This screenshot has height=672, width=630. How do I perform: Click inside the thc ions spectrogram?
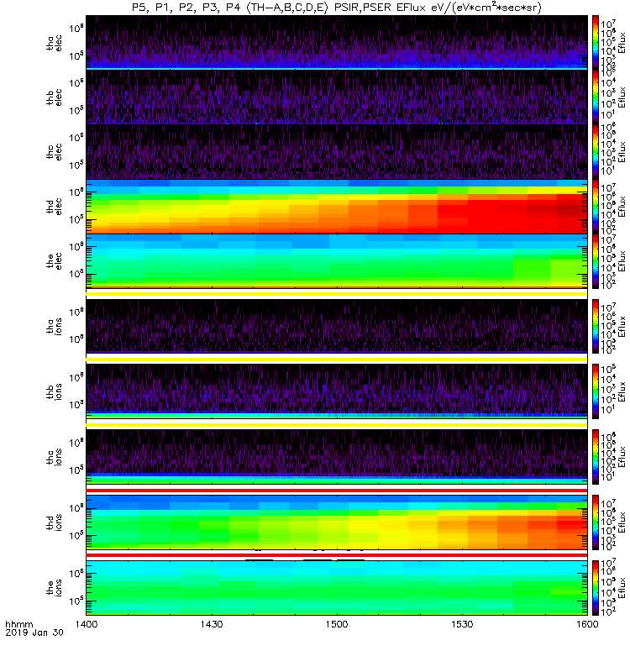click(337, 457)
